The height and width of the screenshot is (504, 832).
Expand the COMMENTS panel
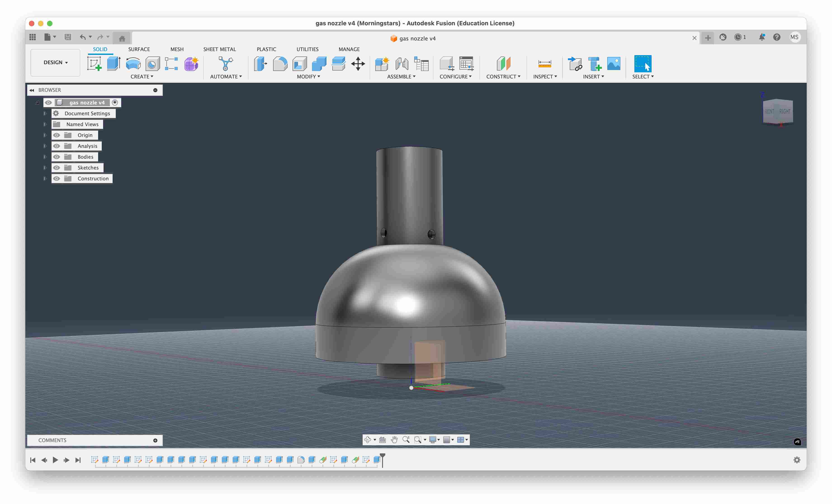coord(155,440)
